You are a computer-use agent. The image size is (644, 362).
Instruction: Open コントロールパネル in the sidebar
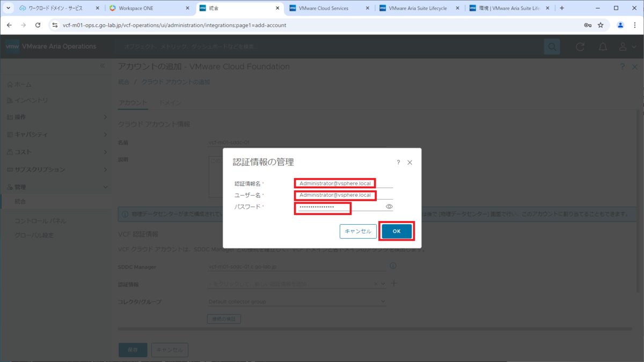click(41, 221)
